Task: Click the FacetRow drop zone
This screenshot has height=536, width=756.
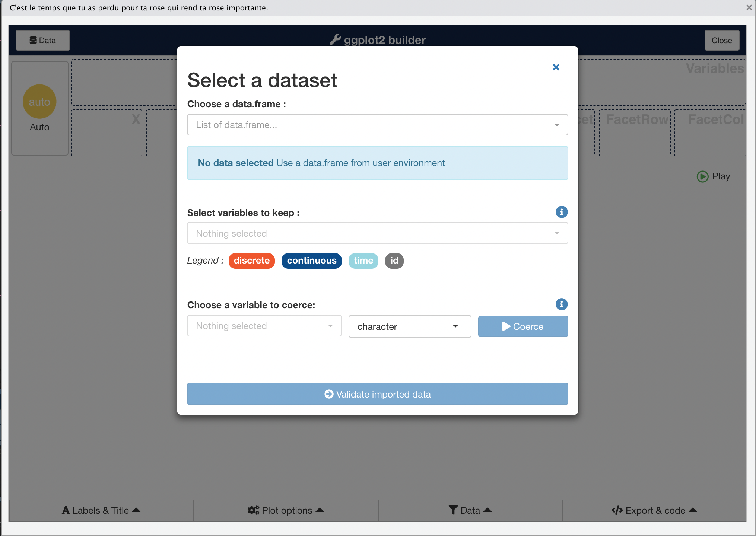Action: click(x=635, y=133)
